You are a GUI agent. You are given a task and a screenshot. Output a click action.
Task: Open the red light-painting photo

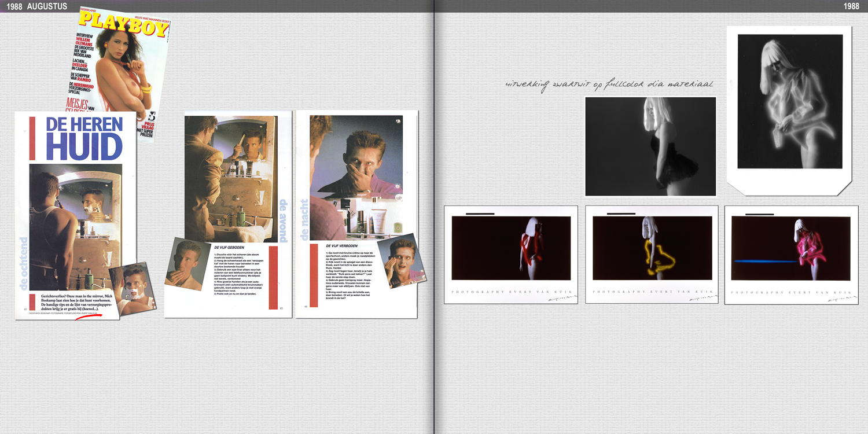[x=511, y=248]
